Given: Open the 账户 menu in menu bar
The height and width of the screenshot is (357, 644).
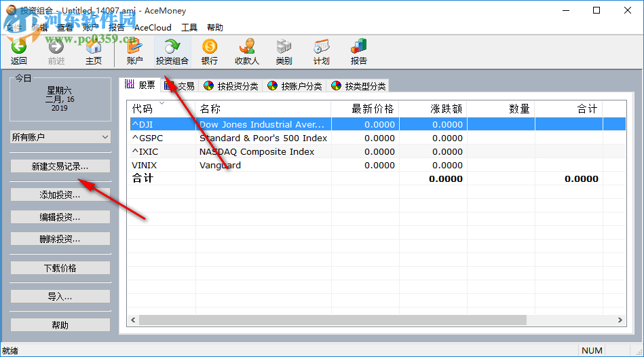Looking at the screenshot, I should coord(90,28).
